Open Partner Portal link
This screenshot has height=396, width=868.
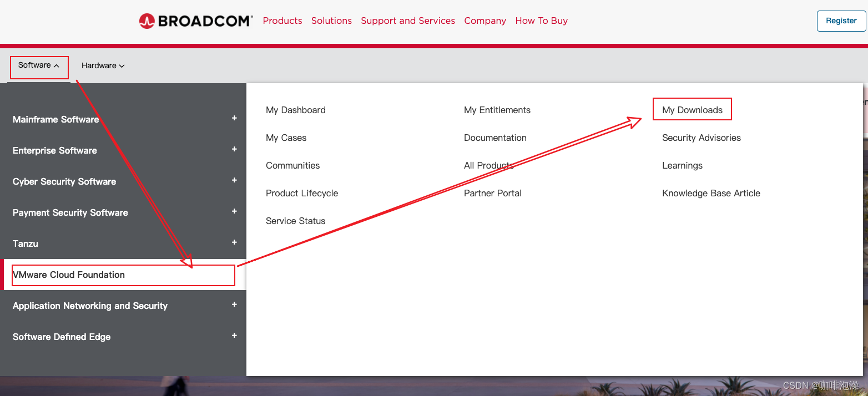[493, 193]
